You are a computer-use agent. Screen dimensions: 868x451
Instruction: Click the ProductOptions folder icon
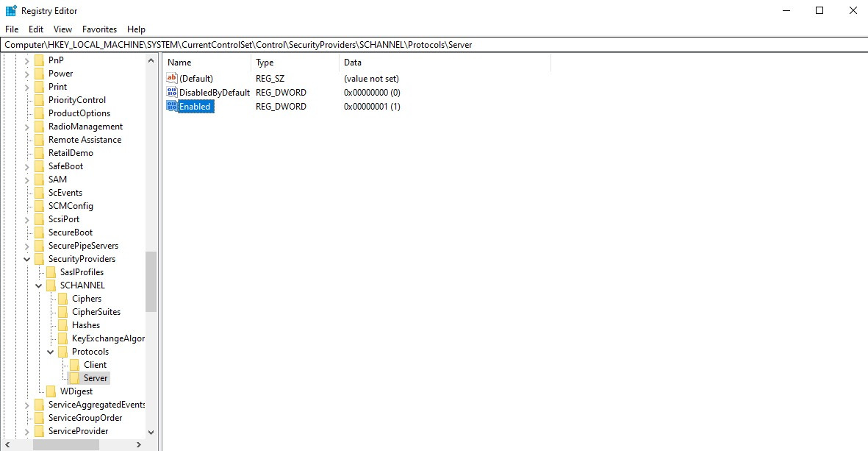tap(39, 113)
